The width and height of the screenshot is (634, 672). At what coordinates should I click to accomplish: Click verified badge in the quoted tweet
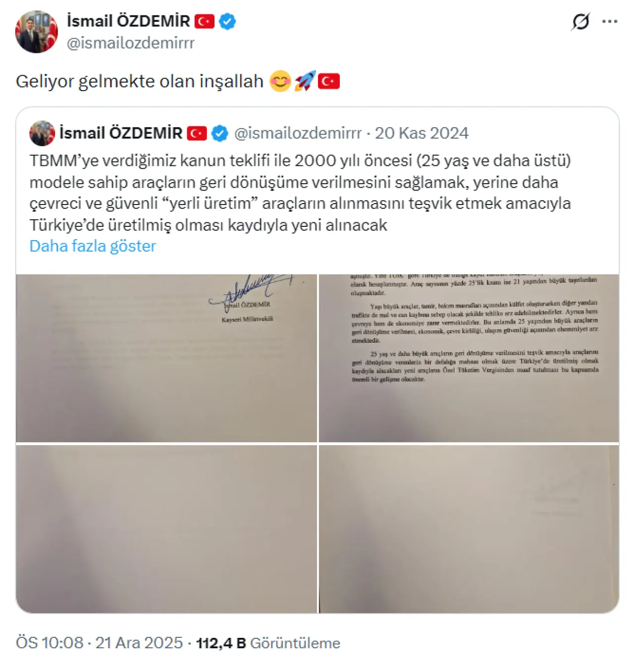220,133
